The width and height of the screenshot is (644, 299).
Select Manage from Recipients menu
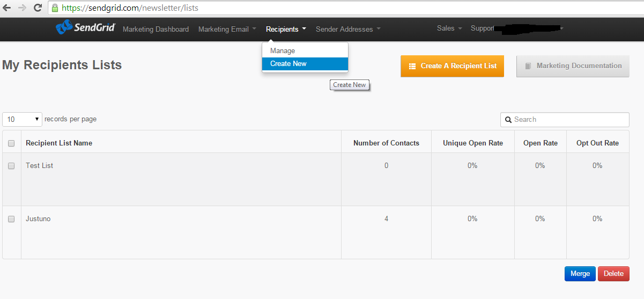(305, 50)
